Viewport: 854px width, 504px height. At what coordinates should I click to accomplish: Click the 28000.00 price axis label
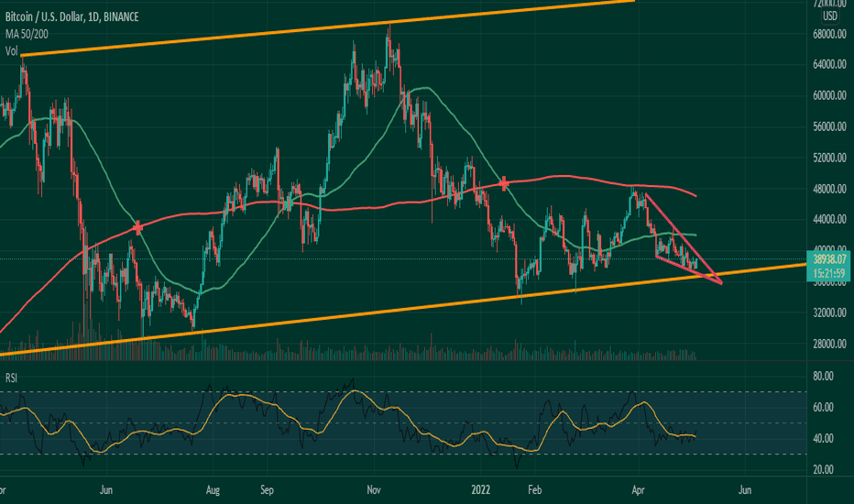tap(829, 344)
